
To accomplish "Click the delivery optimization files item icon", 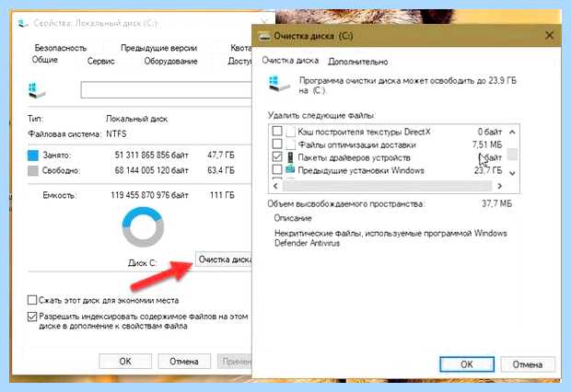I will click(290, 144).
